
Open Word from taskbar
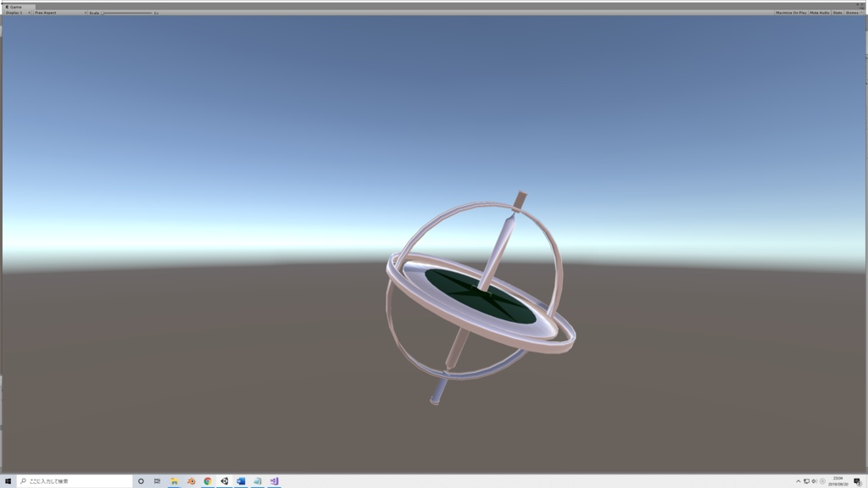pyautogui.click(x=241, y=481)
